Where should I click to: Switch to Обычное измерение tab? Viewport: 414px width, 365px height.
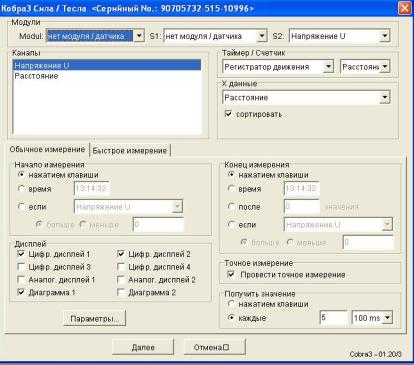pyautogui.click(x=47, y=149)
